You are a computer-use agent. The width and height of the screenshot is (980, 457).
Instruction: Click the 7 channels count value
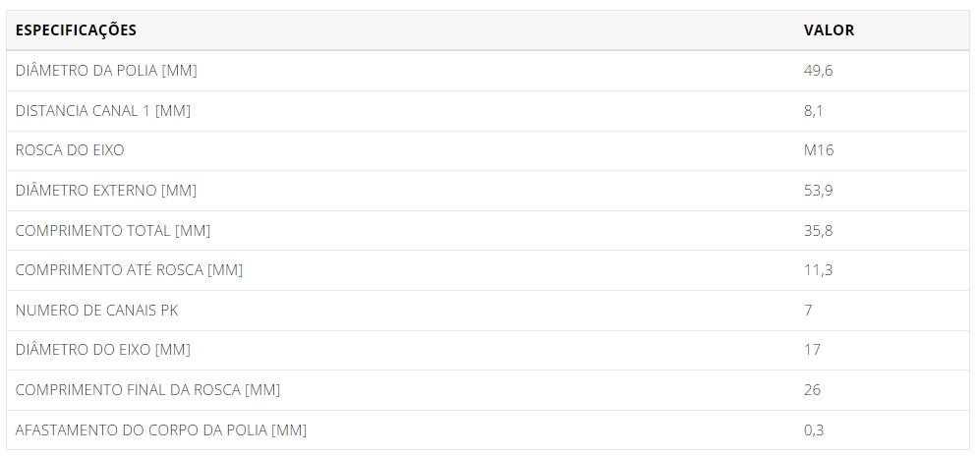tap(808, 311)
